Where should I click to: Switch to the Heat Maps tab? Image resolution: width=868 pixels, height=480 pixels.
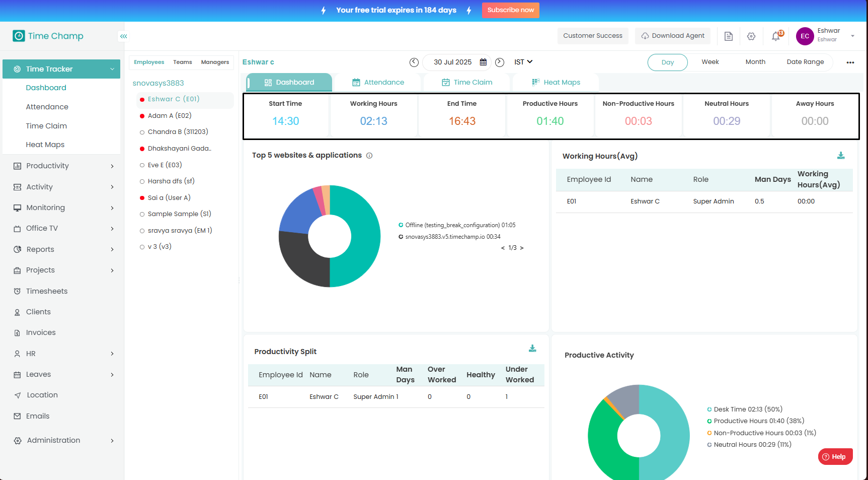pyautogui.click(x=556, y=83)
